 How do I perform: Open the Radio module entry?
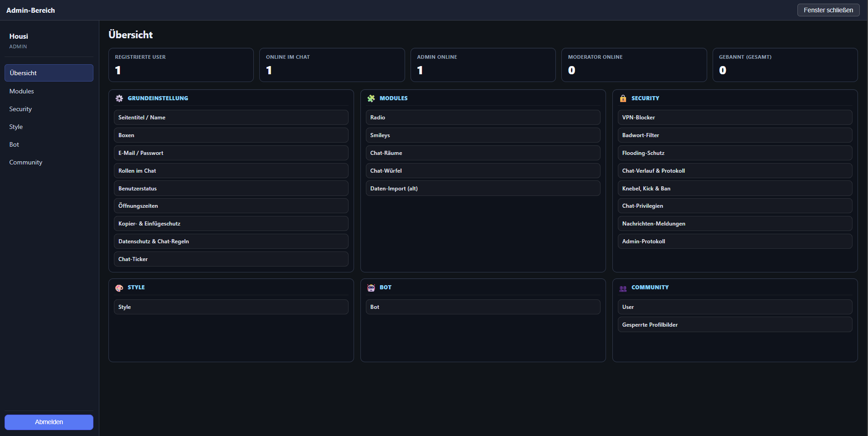[483, 118]
